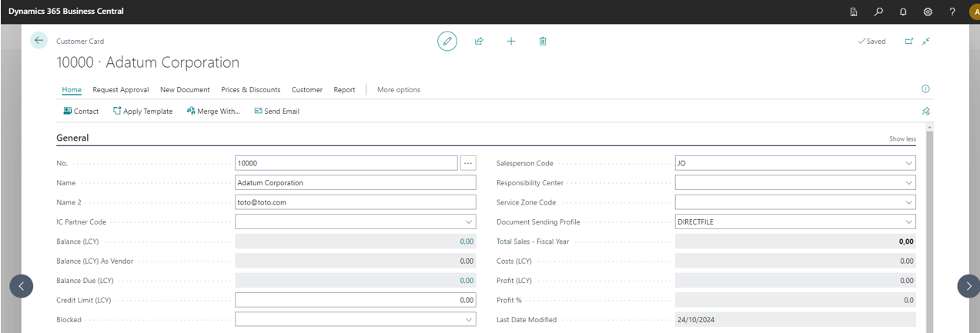
Task: Click into the Credit Limit (LCY) field
Action: (x=355, y=300)
